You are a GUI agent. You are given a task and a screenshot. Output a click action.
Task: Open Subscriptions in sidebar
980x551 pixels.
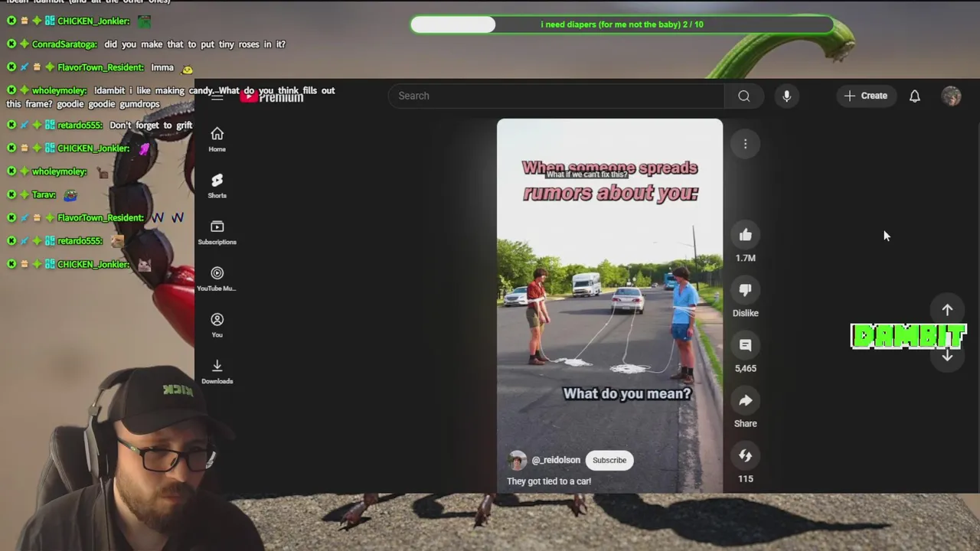pos(217,233)
